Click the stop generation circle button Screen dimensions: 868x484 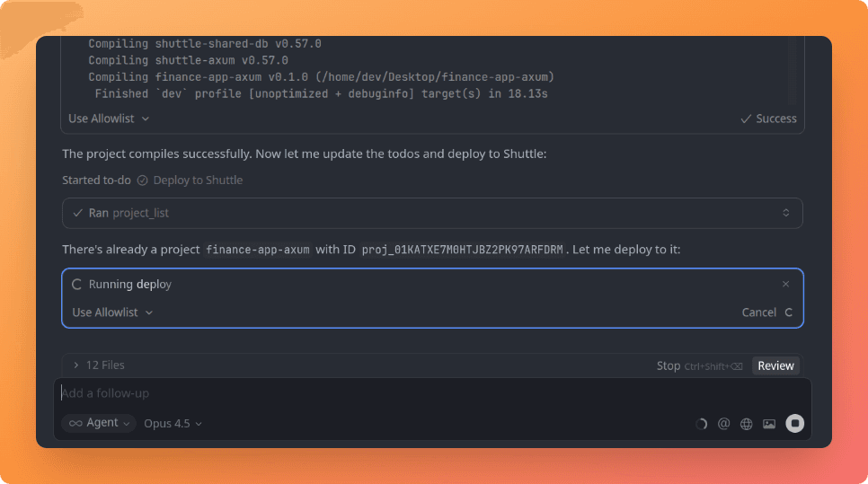[x=794, y=424]
